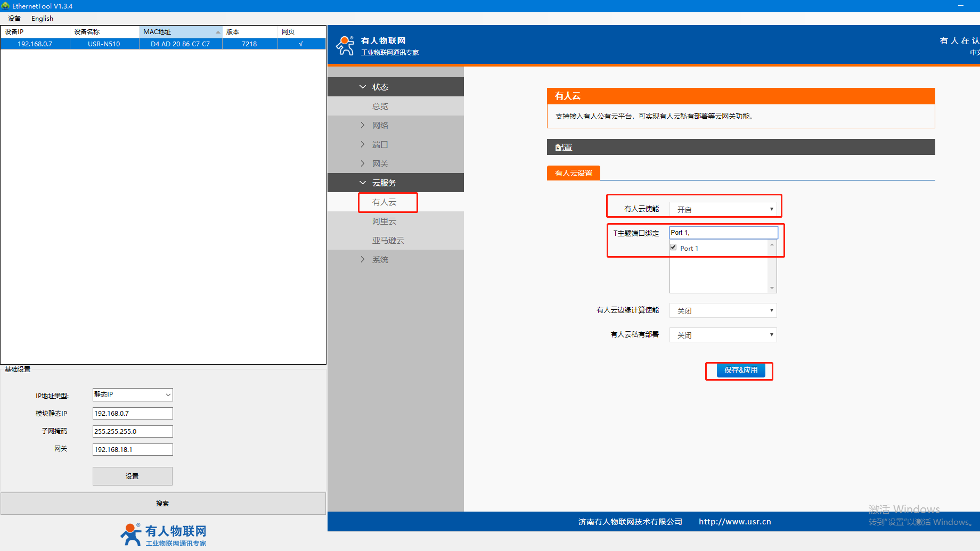Image resolution: width=980 pixels, height=551 pixels.
Task: Click the web page checkmark for USR-N510
Action: pos(301,44)
